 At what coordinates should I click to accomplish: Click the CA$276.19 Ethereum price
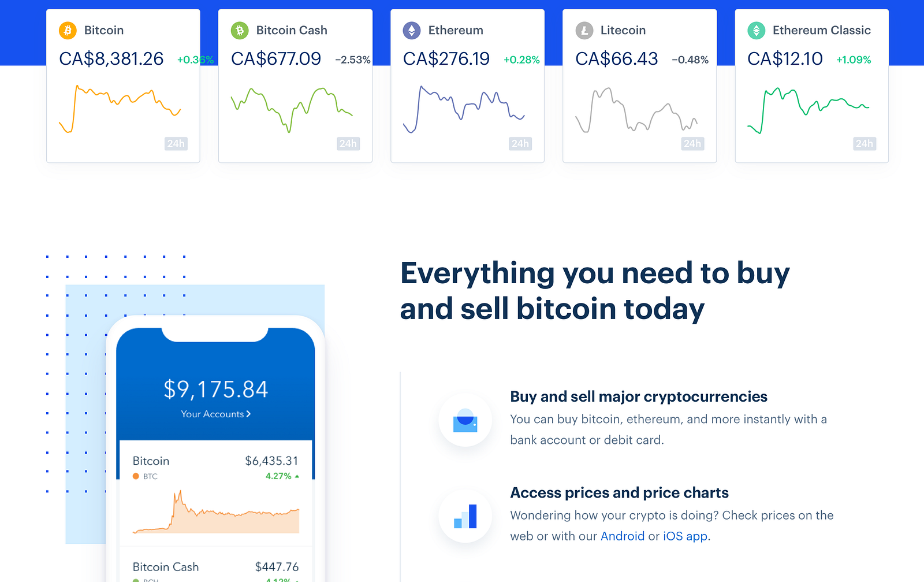pyautogui.click(x=446, y=58)
